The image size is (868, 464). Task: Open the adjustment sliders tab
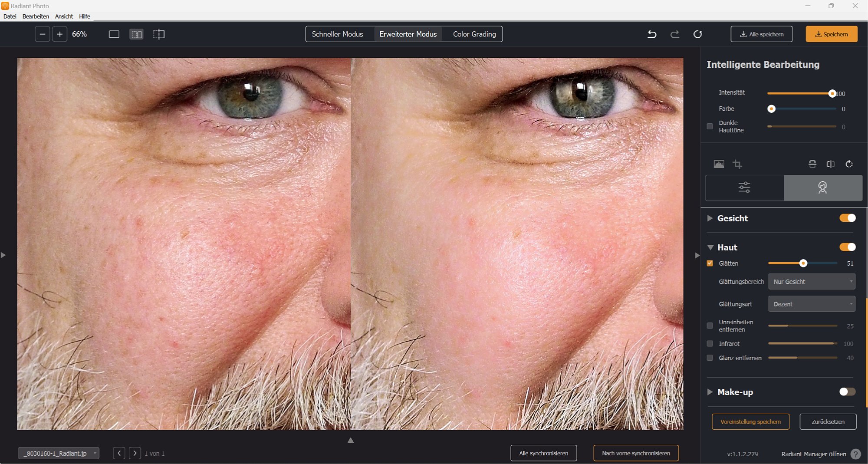(744, 188)
